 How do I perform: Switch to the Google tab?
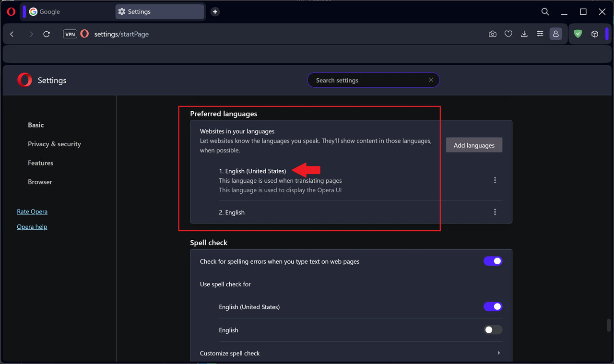pos(67,12)
